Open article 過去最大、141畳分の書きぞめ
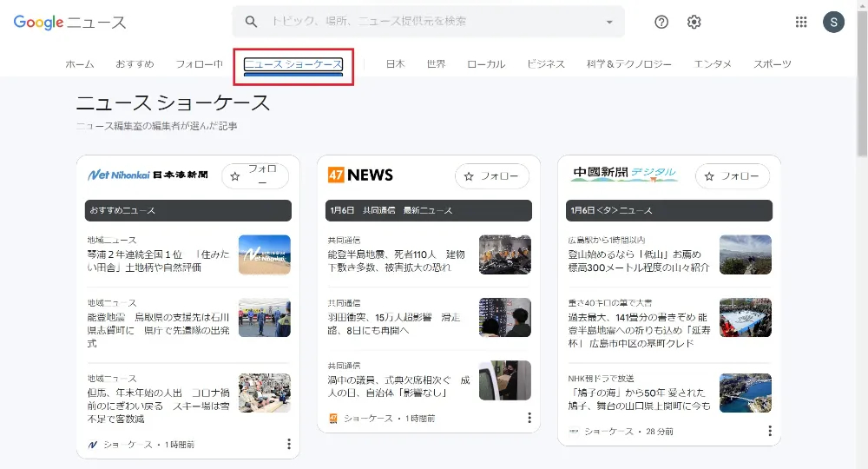868x469 pixels. pyautogui.click(x=639, y=331)
